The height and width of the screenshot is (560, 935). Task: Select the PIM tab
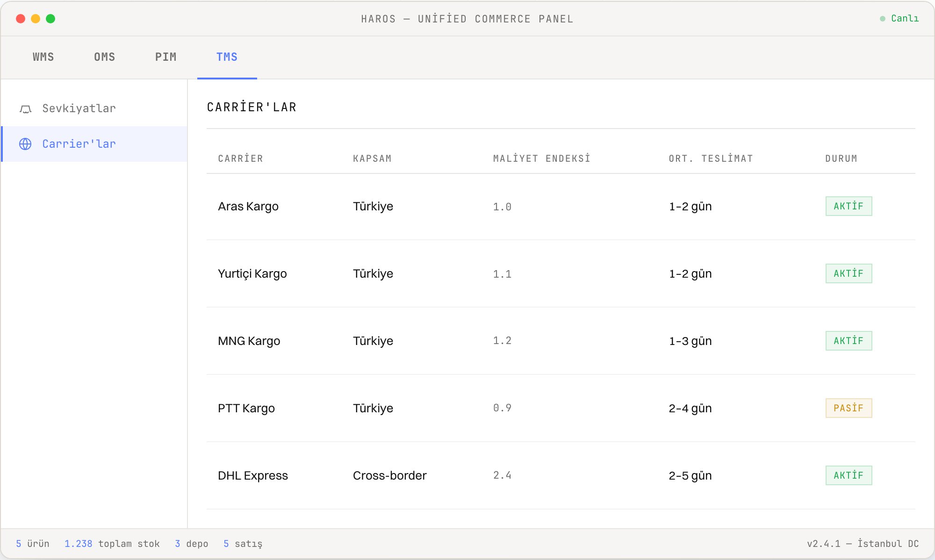click(x=166, y=57)
